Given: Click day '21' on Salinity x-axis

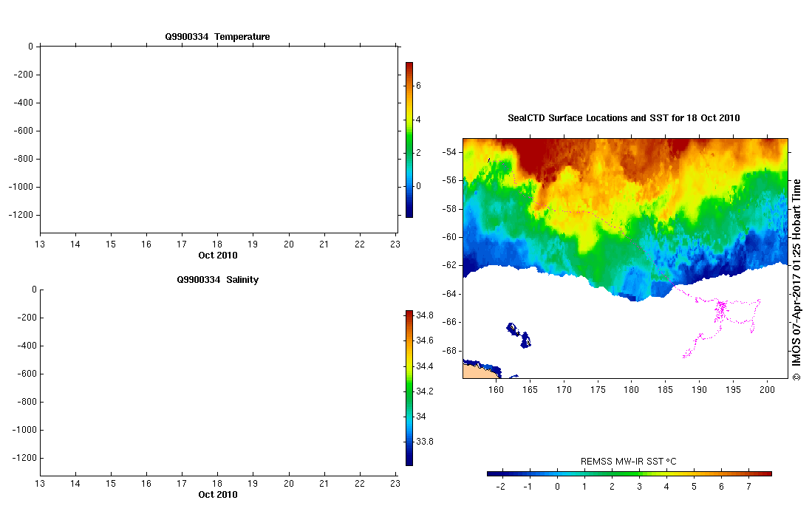Looking at the screenshot, I should (324, 483).
